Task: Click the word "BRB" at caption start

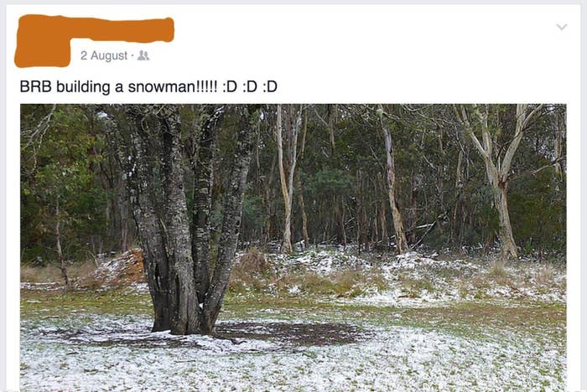Action: tap(35, 86)
